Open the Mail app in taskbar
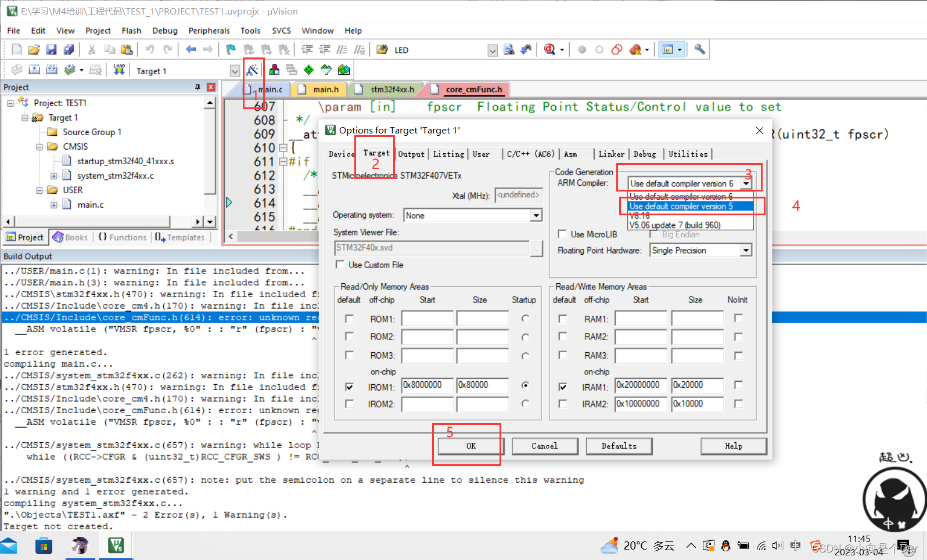Image resolution: width=927 pixels, height=560 pixels. tap(8, 545)
